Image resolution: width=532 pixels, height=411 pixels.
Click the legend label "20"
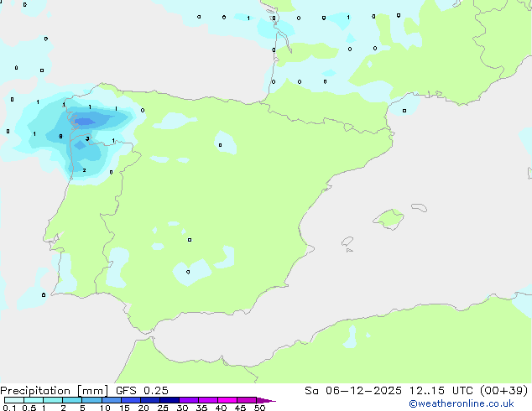tap(143, 408)
